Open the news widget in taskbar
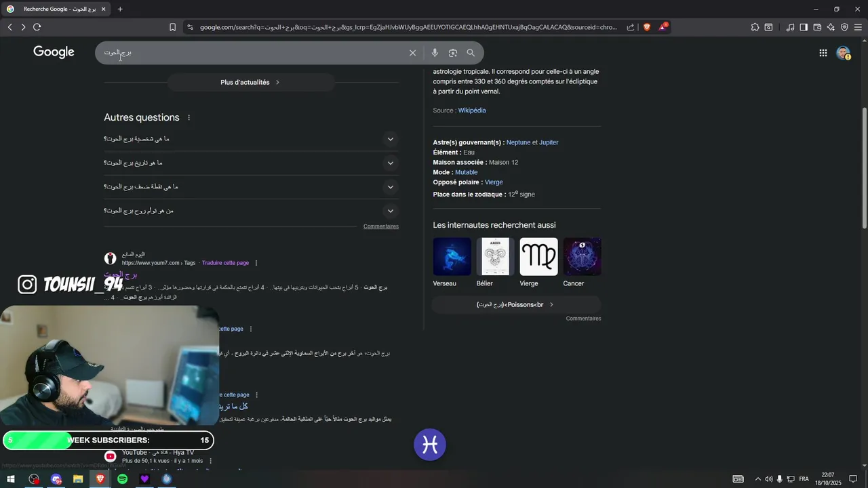The height and width of the screenshot is (488, 868). 738,479
